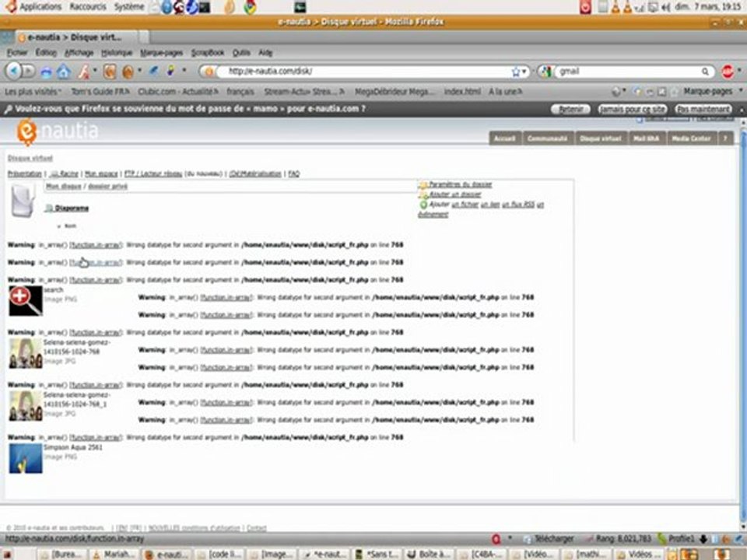This screenshot has height=560, width=747.
Task: Expand the Les plus visités dropdown
Action: click(x=33, y=92)
